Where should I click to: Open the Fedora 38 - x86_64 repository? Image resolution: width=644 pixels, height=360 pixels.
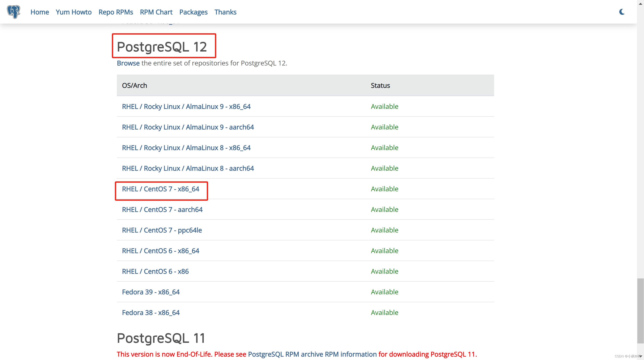tap(151, 312)
